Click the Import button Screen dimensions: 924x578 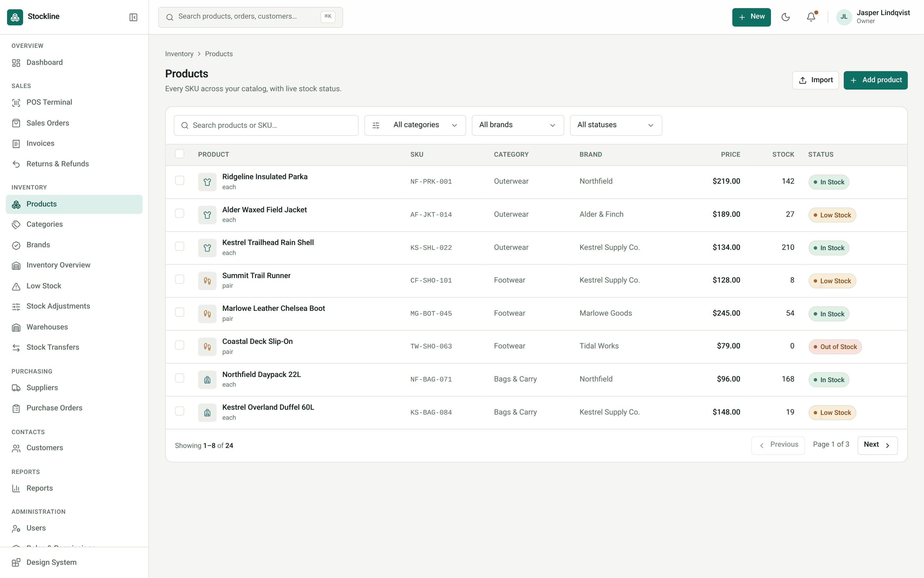click(815, 80)
